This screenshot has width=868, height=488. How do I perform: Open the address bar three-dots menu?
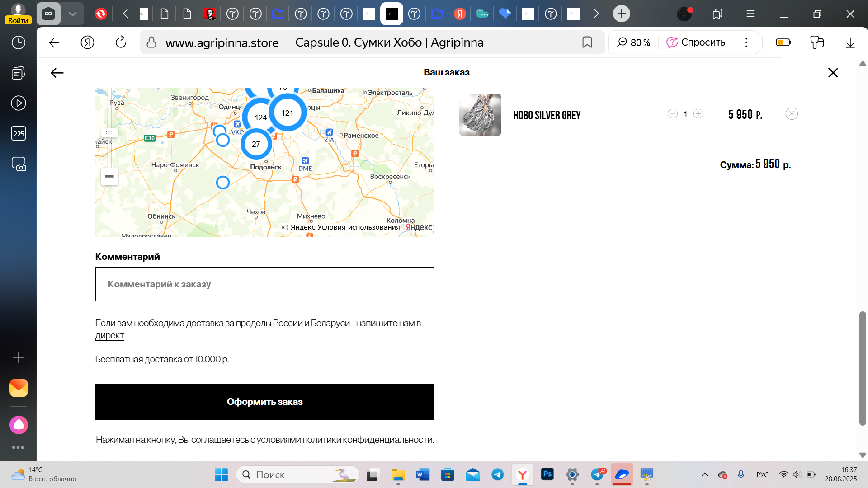click(x=746, y=42)
